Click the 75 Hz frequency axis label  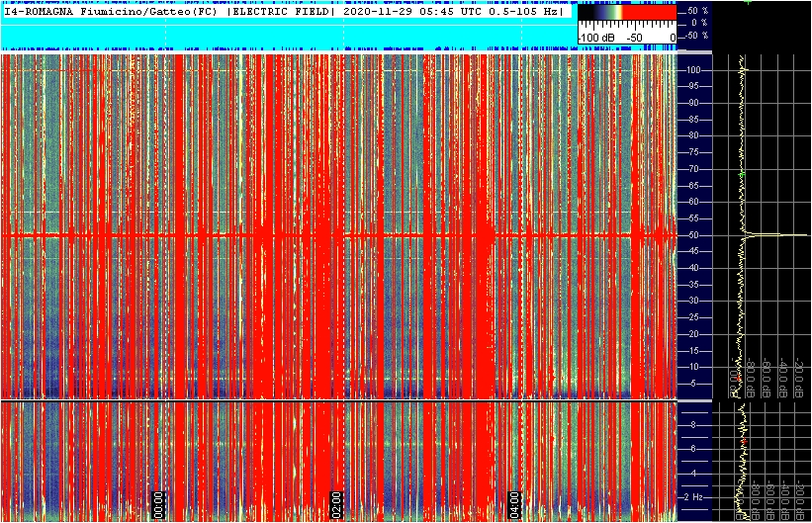coord(693,152)
